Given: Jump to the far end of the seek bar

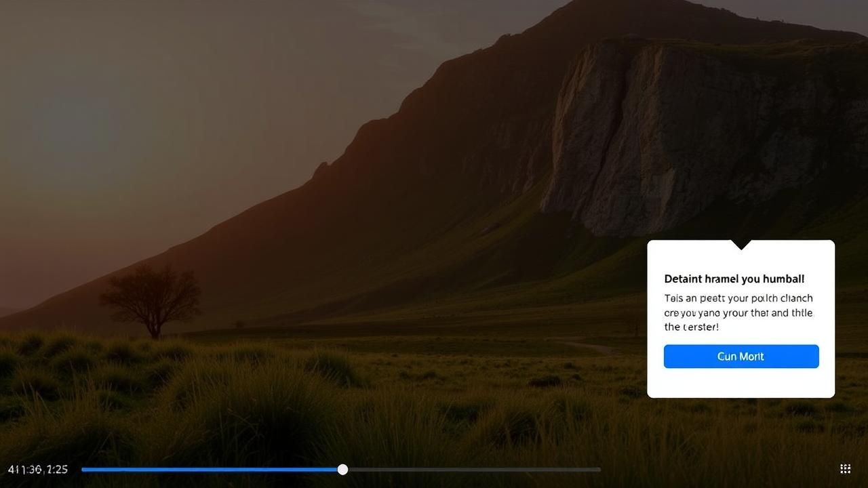Looking at the screenshot, I should point(599,469).
